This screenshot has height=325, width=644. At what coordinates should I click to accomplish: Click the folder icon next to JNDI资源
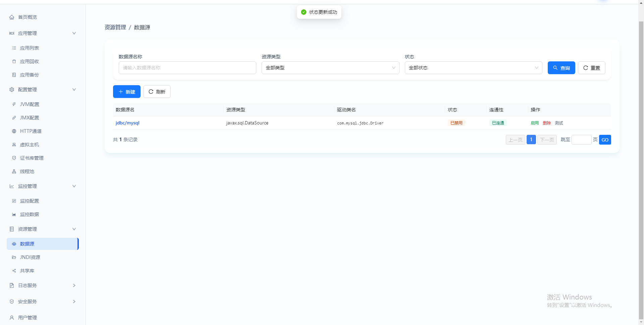click(x=14, y=257)
